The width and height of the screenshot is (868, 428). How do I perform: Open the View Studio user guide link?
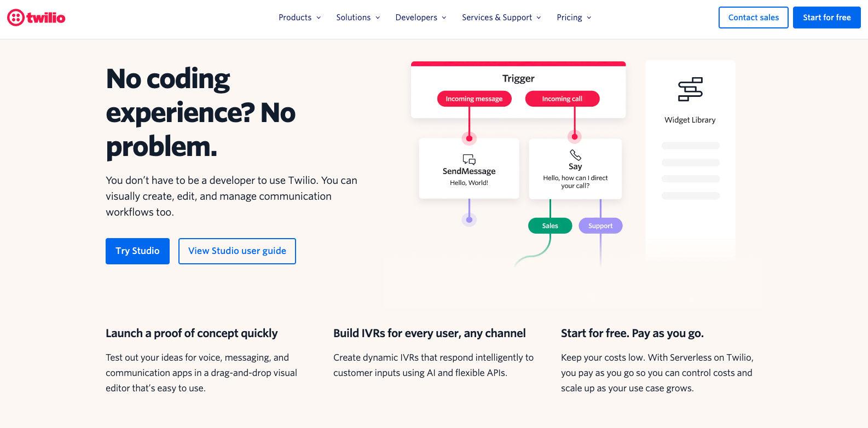tap(237, 251)
